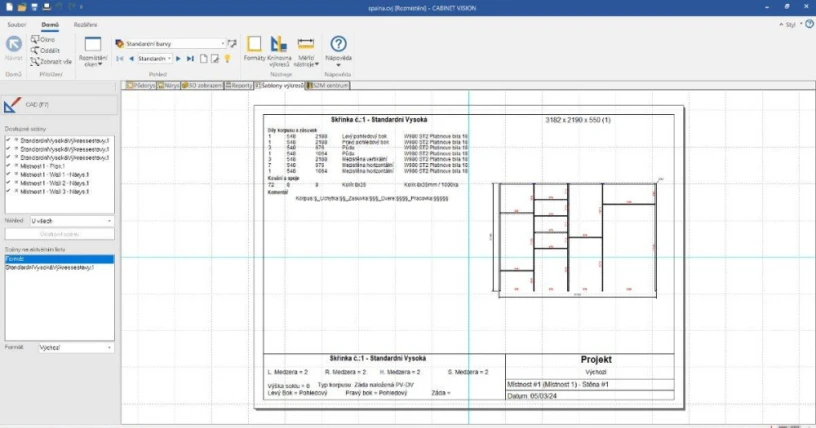Toggle the light bulb icon
This screenshot has width=816, height=428.
(x=227, y=59)
